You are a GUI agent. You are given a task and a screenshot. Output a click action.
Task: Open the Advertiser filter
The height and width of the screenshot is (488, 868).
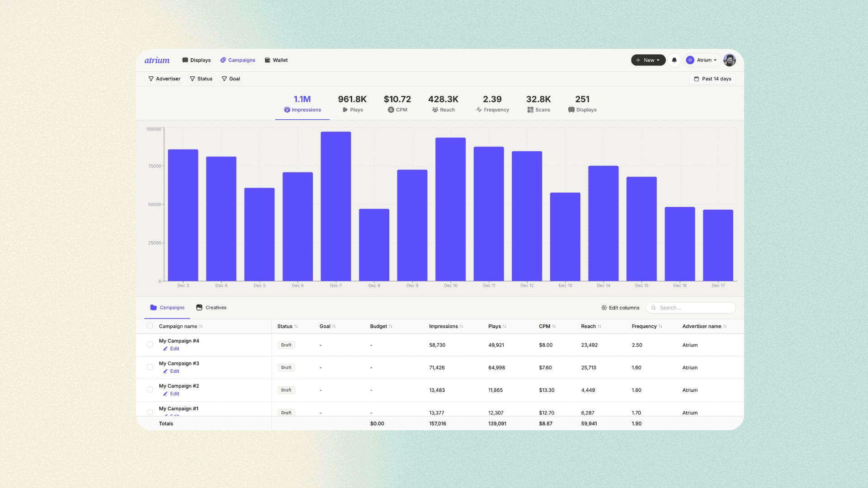point(164,79)
